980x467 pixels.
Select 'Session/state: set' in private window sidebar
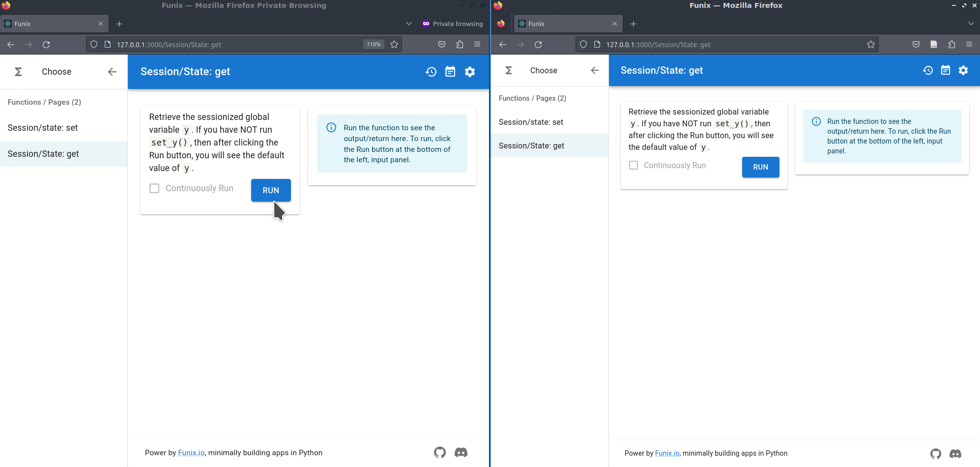63,128
